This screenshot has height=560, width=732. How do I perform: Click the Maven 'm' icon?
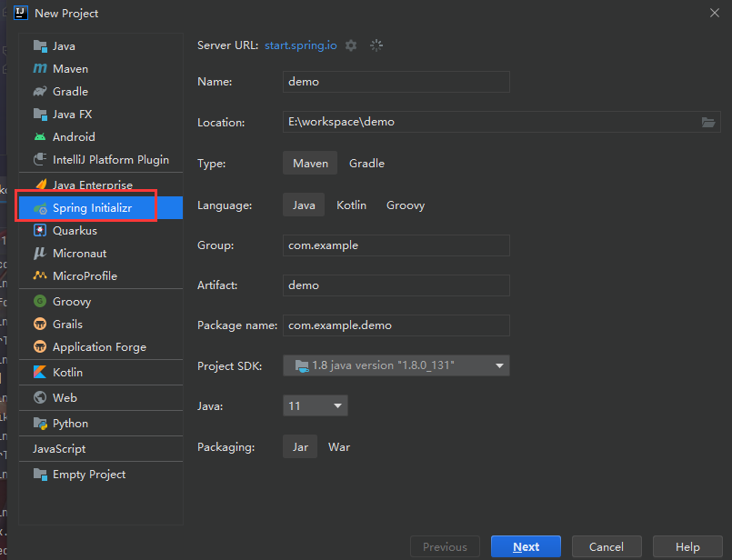point(40,68)
